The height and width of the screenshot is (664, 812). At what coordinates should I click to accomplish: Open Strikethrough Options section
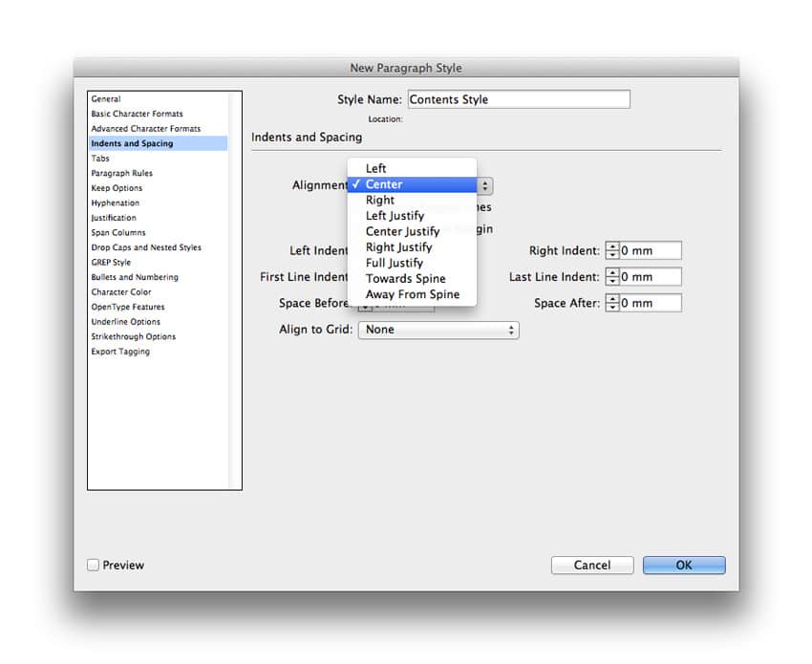pyautogui.click(x=133, y=336)
